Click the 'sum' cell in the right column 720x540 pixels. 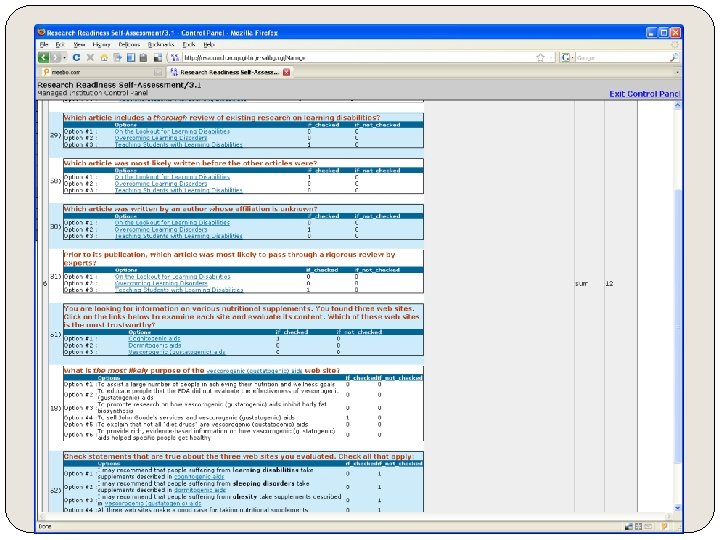click(581, 284)
